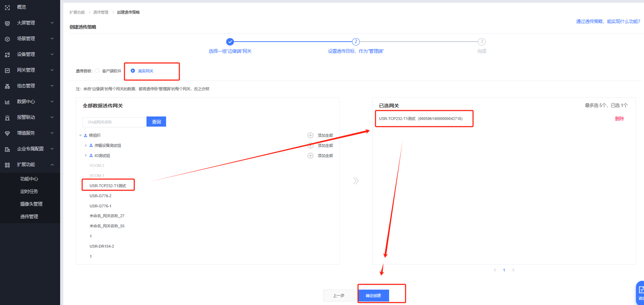
Task: Expand the 传输设备测试组 tree node
Action: [86, 146]
